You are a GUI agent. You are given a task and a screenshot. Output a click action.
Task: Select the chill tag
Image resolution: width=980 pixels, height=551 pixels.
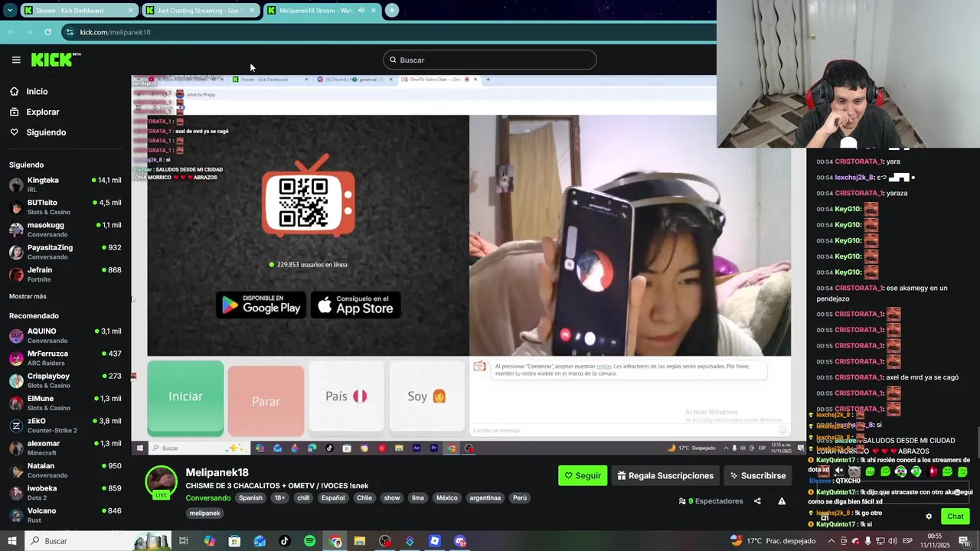coord(302,498)
